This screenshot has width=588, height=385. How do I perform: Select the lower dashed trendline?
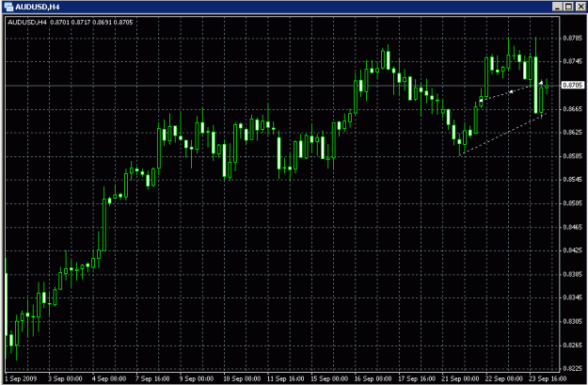(502, 134)
